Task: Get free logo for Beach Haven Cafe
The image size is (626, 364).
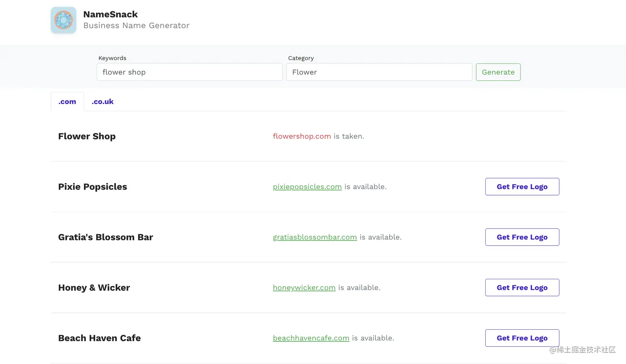Action: (x=522, y=338)
